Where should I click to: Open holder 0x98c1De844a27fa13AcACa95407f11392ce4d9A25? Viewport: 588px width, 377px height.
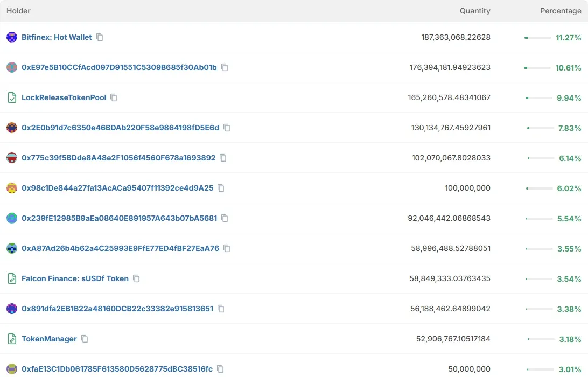click(117, 188)
